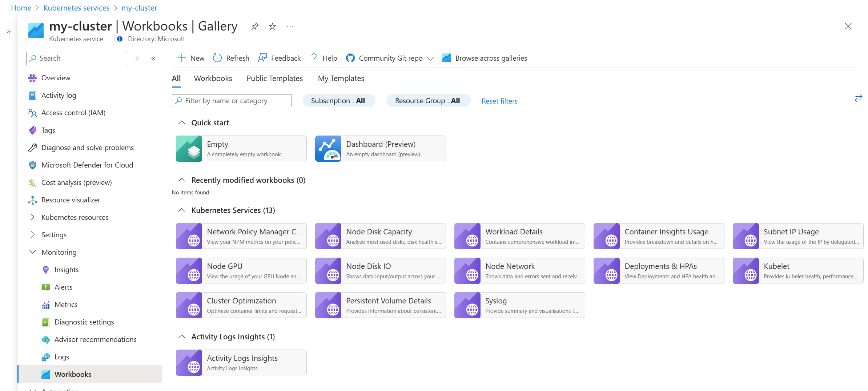This screenshot has height=391, width=868.
Task: Refresh the workbooks gallery
Action: tap(231, 58)
